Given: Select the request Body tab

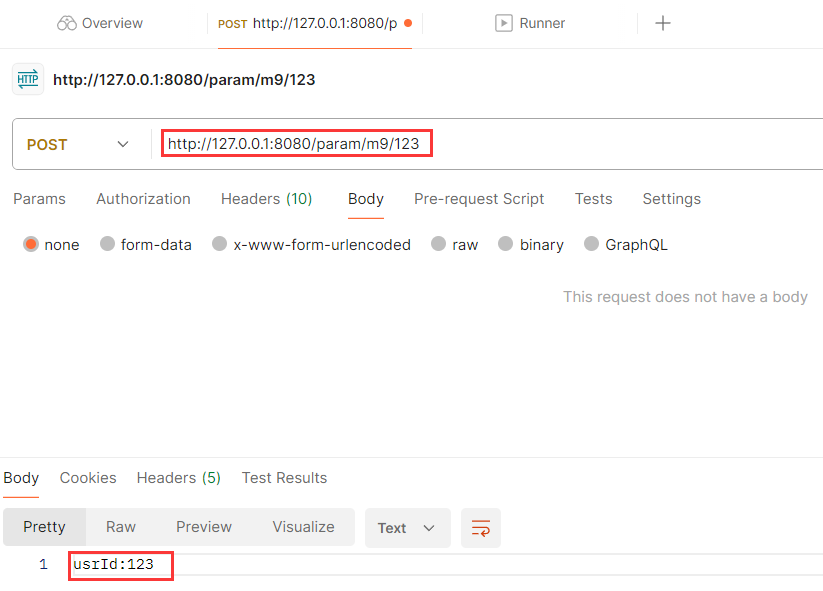Looking at the screenshot, I should coord(366,199).
